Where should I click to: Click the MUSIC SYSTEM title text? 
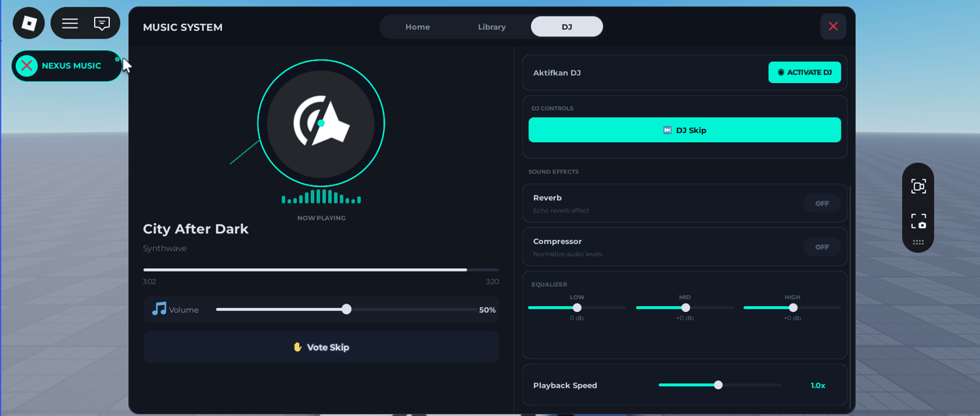tap(183, 27)
